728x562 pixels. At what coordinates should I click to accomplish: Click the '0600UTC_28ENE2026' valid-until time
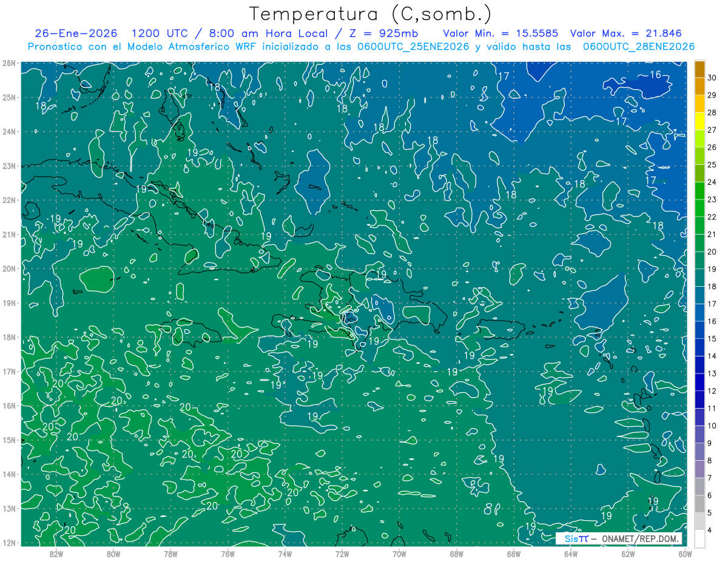pos(638,47)
